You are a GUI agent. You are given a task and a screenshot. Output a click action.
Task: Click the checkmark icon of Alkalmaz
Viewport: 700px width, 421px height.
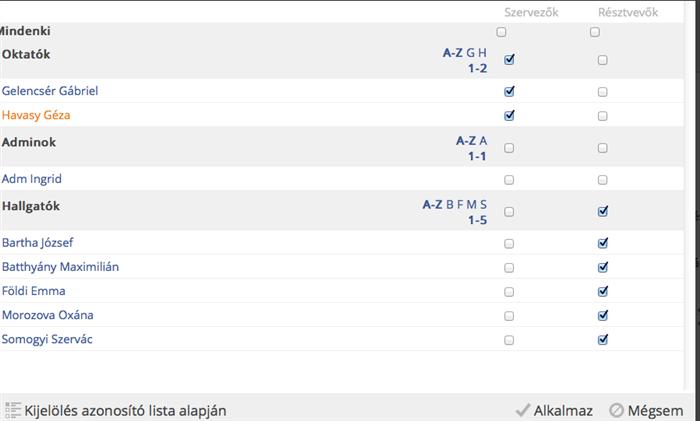tap(523, 410)
